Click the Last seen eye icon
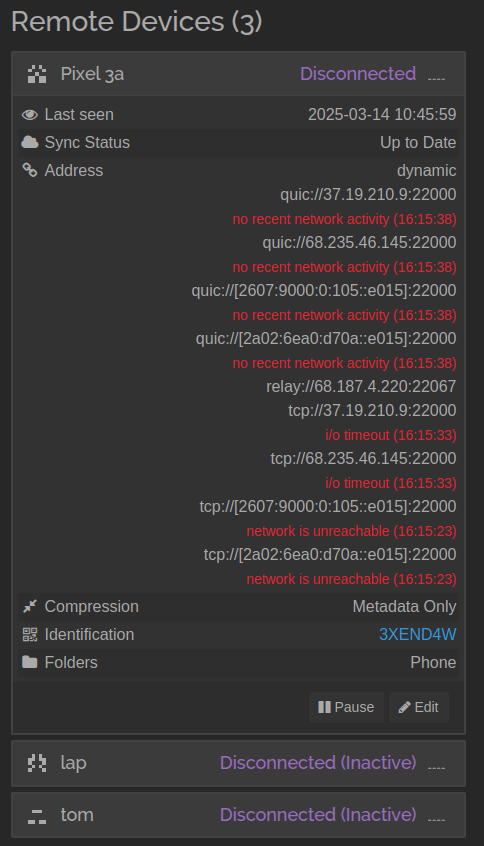 pos(30,114)
